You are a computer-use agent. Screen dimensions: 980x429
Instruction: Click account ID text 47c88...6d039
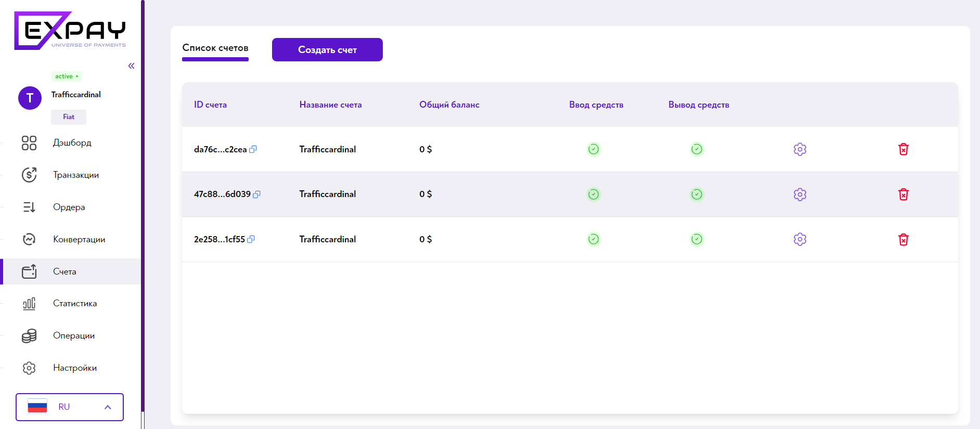222,194
